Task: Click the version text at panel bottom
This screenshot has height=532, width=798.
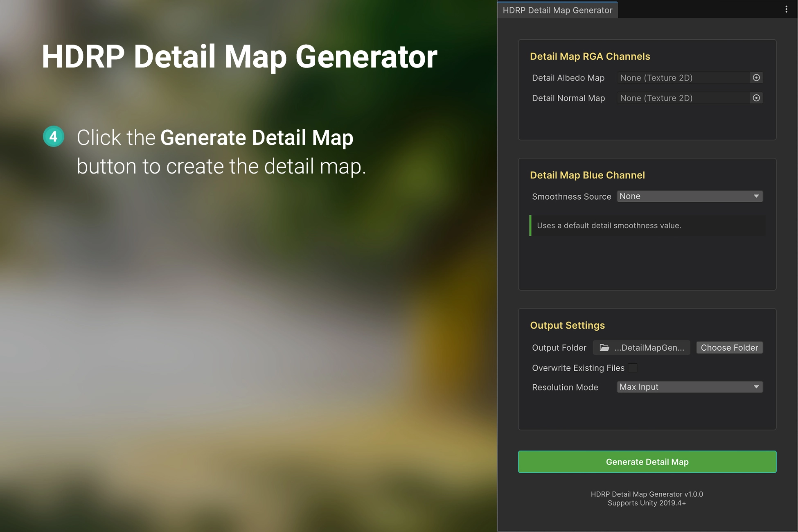Action: (x=647, y=494)
